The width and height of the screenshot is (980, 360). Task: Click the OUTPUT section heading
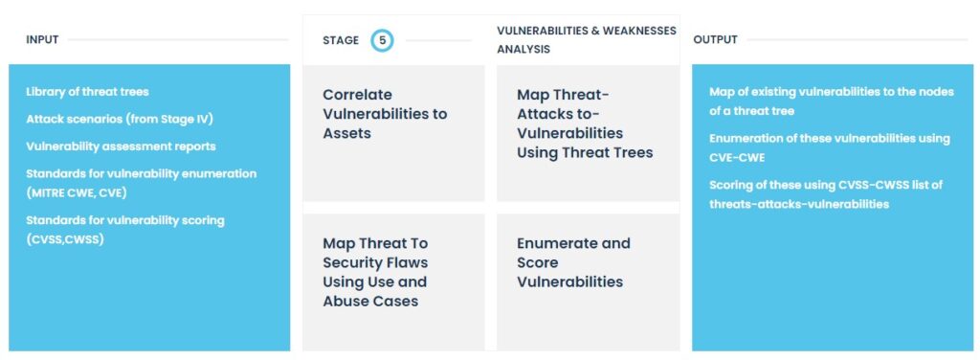[715, 40]
